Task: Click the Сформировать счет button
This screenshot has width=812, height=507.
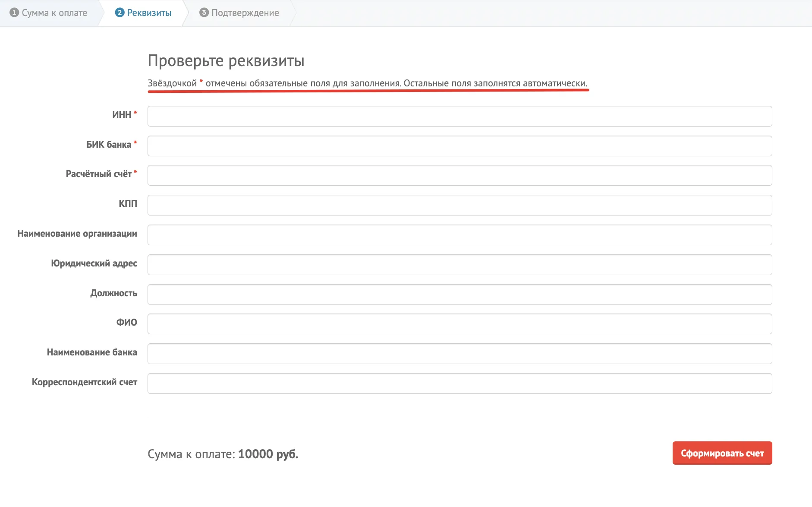Action: pos(722,453)
